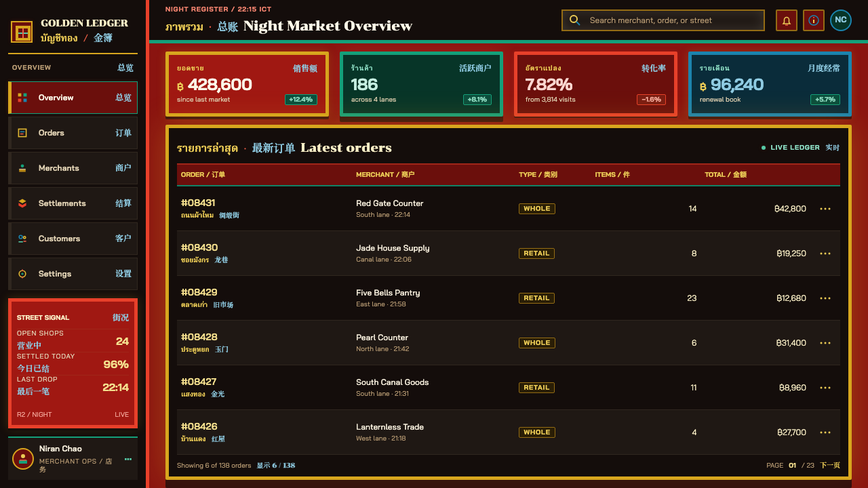Expand Niran Chao user menu dots
Image resolution: width=868 pixels, height=488 pixels.
pyautogui.click(x=128, y=459)
